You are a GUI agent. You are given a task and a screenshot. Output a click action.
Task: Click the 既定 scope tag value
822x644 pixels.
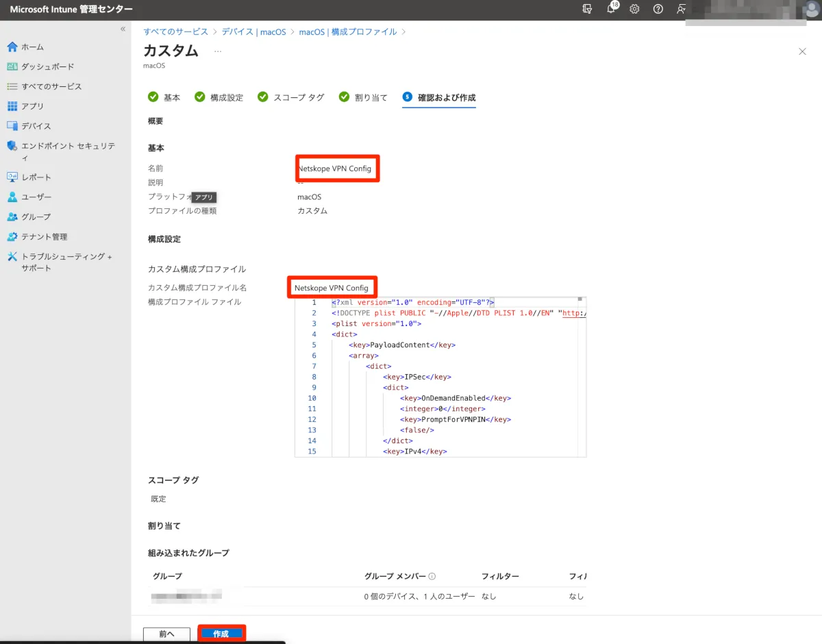coord(158,499)
